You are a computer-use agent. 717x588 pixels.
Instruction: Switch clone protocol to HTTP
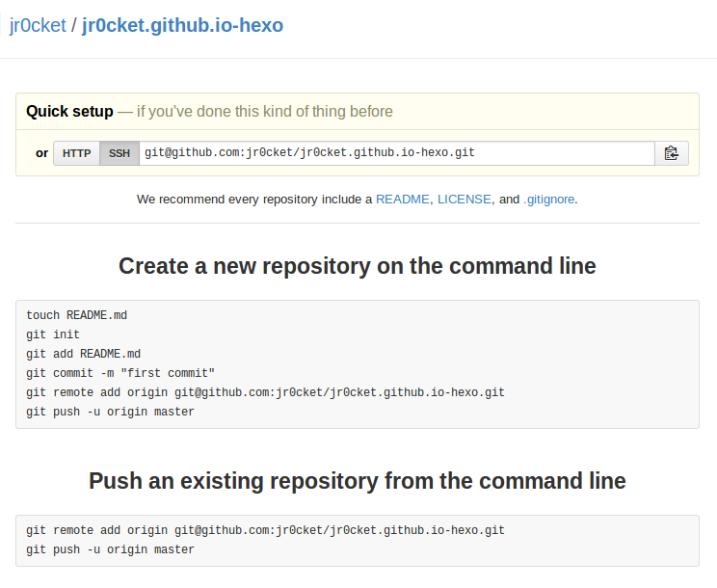point(76,153)
